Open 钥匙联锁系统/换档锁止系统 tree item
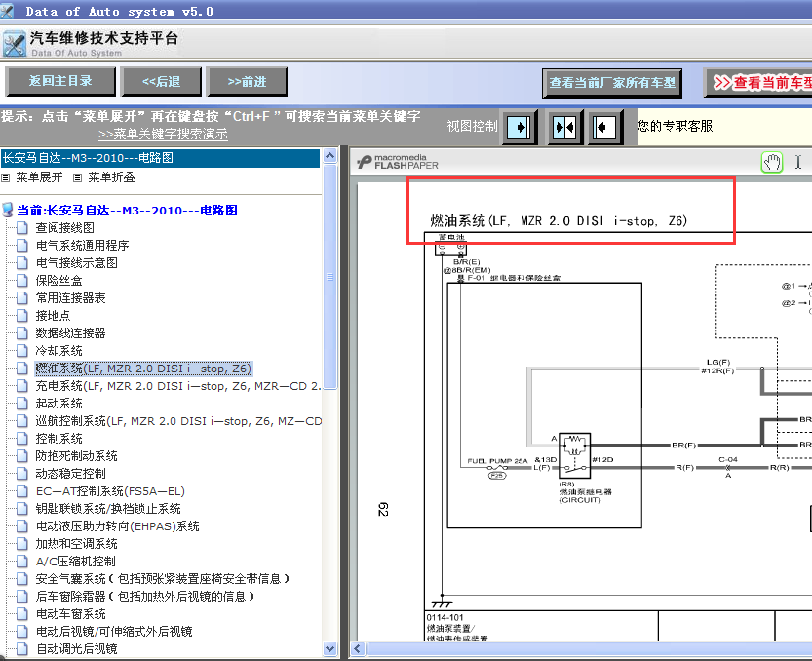The height and width of the screenshot is (661, 812). pyautogui.click(x=108, y=509)
